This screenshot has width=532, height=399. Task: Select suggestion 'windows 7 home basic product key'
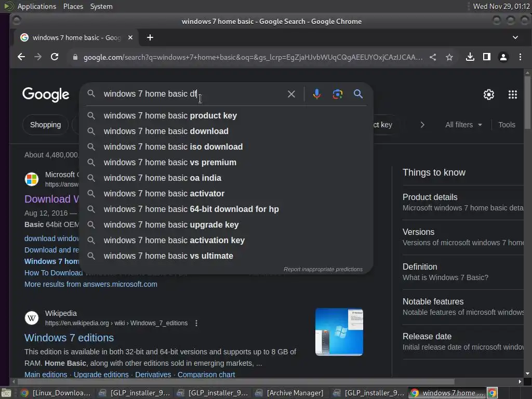click(226, 116)
